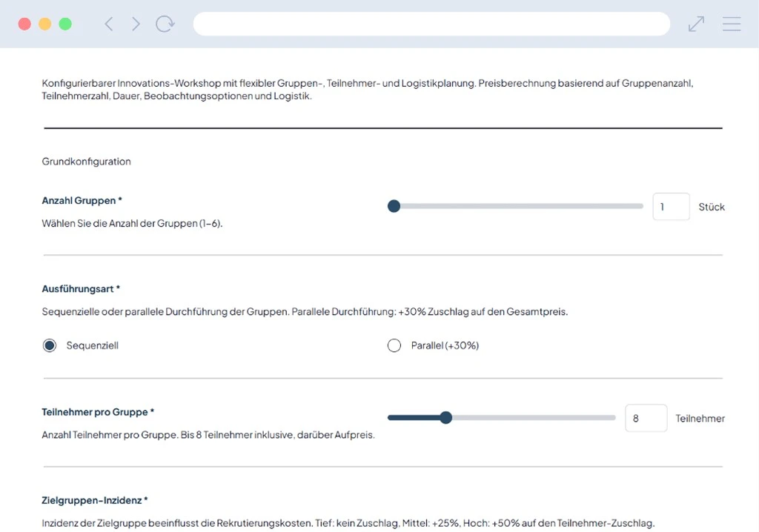This screenshot has width=759, height=532.
Task: Click the grey unfilled track of the Teilnehmer slider
Action: tap(534, 418)
